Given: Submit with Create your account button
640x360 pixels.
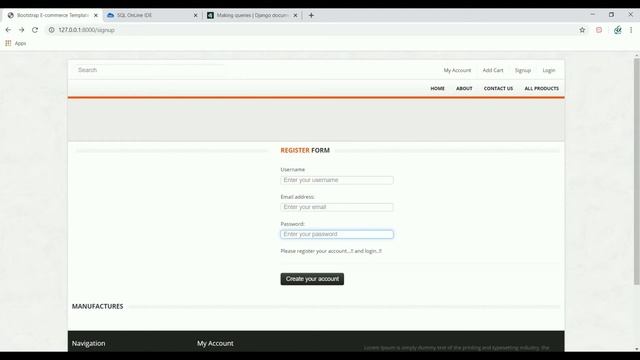Looking at the screenshot, I should 312,279.
